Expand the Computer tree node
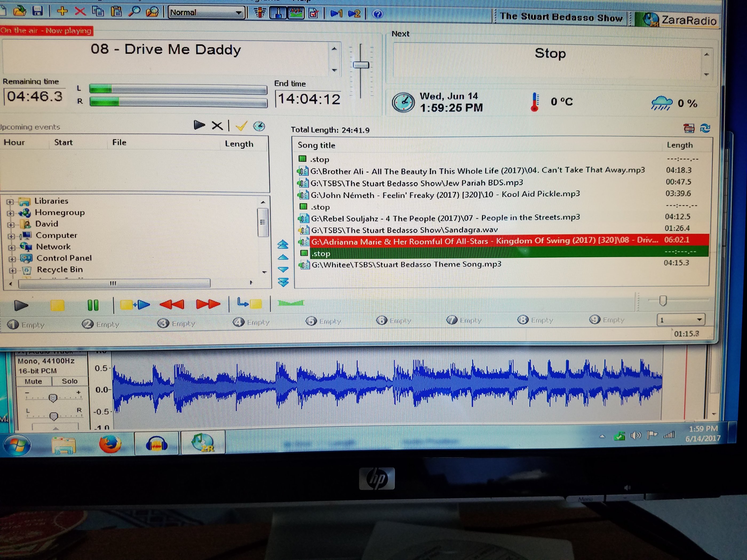 [11, 236]
